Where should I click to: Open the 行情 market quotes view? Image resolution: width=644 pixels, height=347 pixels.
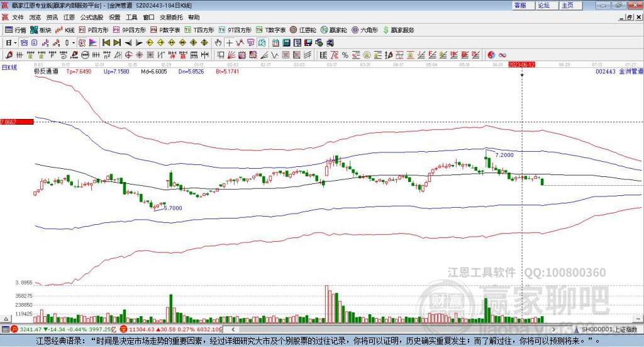pyautogui.click(x=16, y=30)
